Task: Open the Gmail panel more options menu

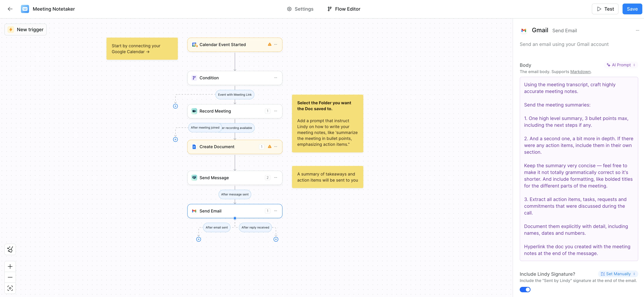Action: pos(637,31)
